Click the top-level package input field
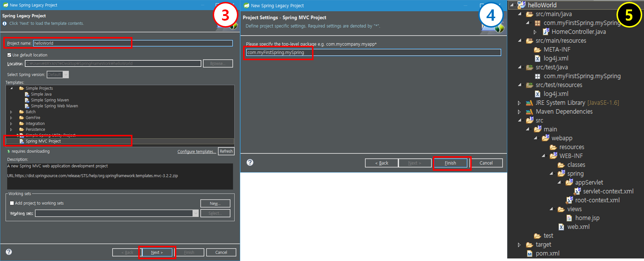Screen dimensions: 644x261 (x=373, y=53)
